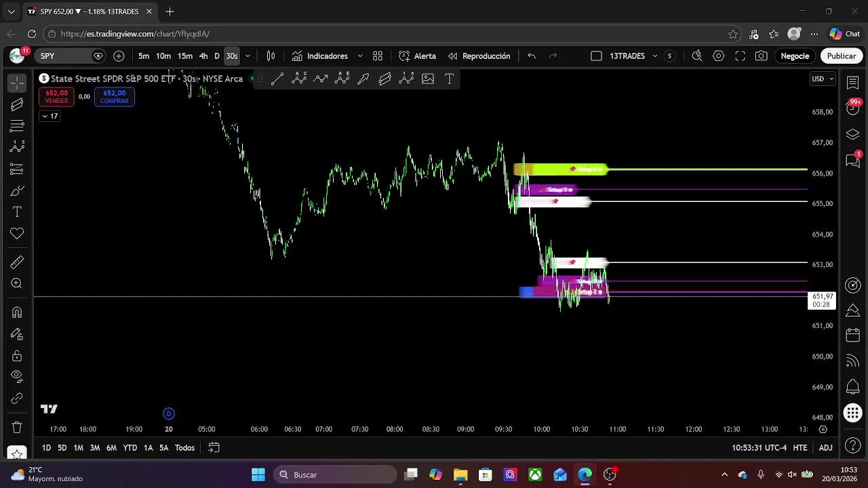Enter fullscreen chart mode
The height and width of the screenshot is (488, 868).
(741, 56)
